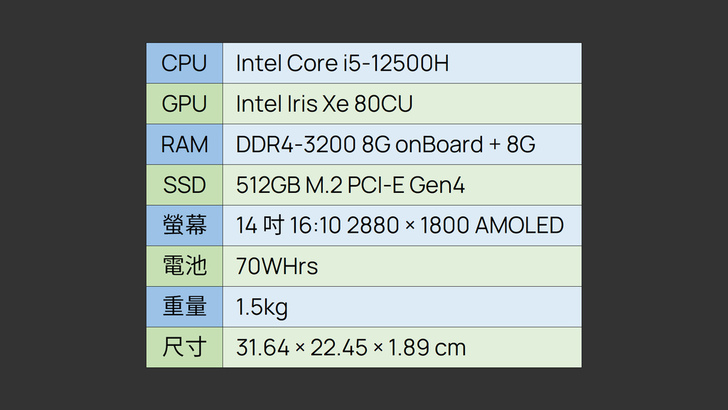Click the word AMOLED in screen row
Viewport: 728px width, 410px height.
[x=519, y=225]
